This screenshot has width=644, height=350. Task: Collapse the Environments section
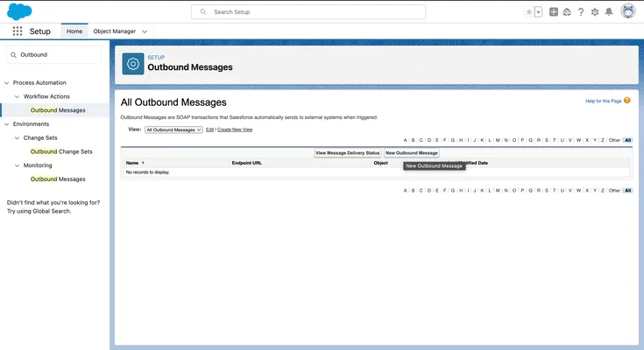(x=7, y=124)
